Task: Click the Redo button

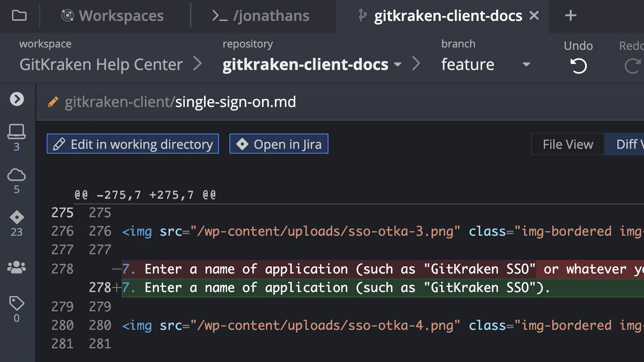Action: [x=632, y=57]
